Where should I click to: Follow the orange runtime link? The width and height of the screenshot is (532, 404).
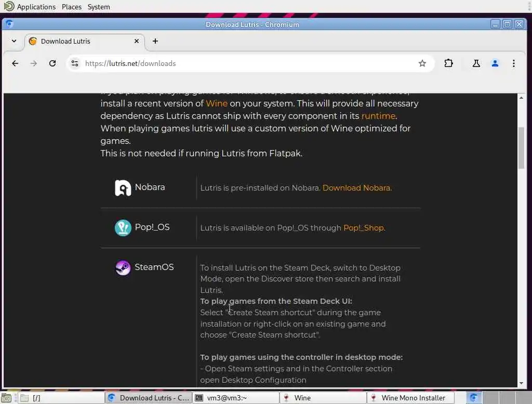378,116
